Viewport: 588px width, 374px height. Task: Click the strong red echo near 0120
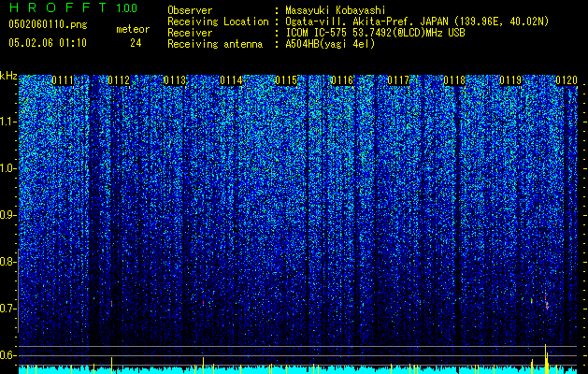click(547, 304)
